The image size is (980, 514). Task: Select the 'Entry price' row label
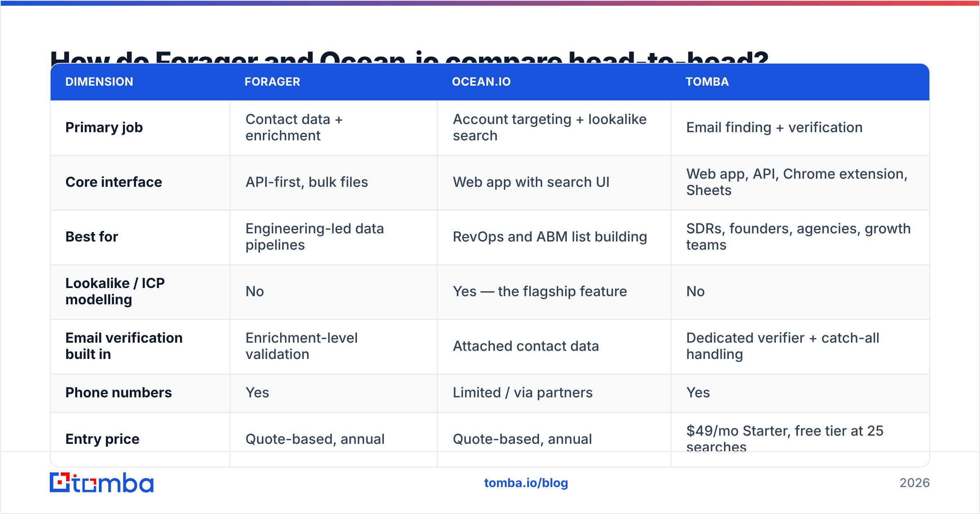102,439
